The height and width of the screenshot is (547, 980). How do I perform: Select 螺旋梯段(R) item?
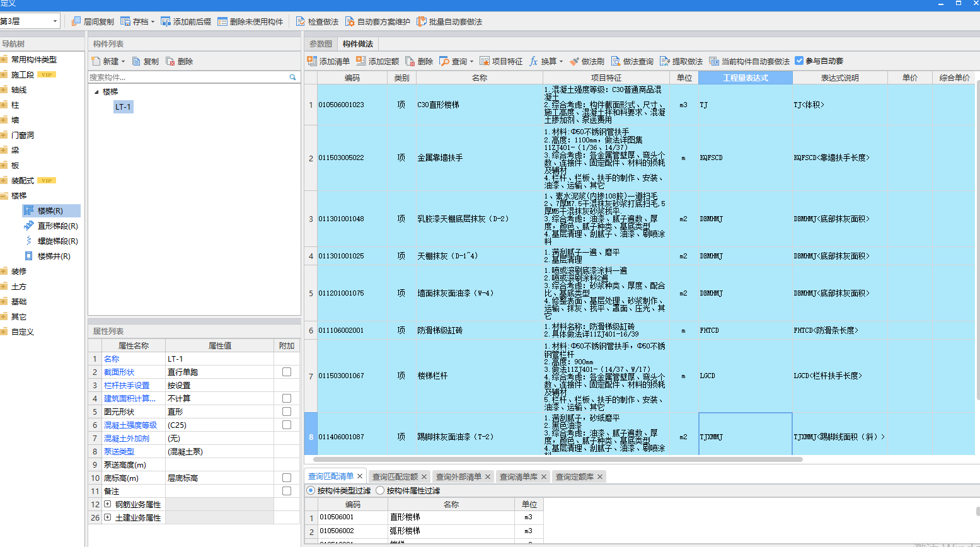click(51, 241)
